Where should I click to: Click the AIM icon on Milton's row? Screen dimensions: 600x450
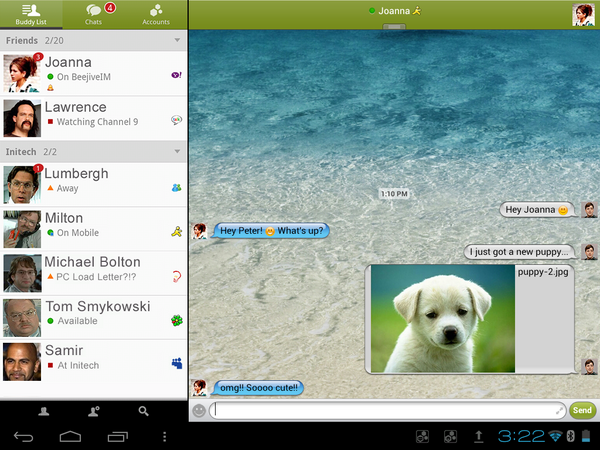coord(176,231)
